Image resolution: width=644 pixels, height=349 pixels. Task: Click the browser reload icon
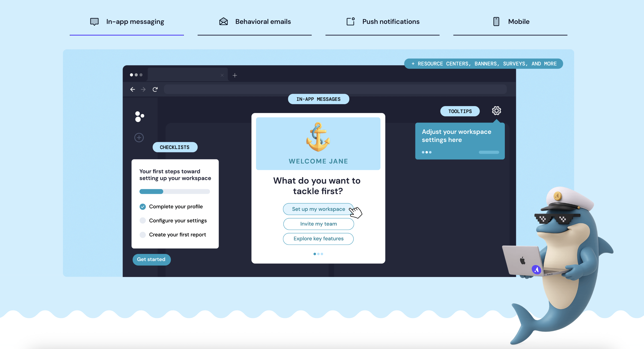click(x=155, y=89)
